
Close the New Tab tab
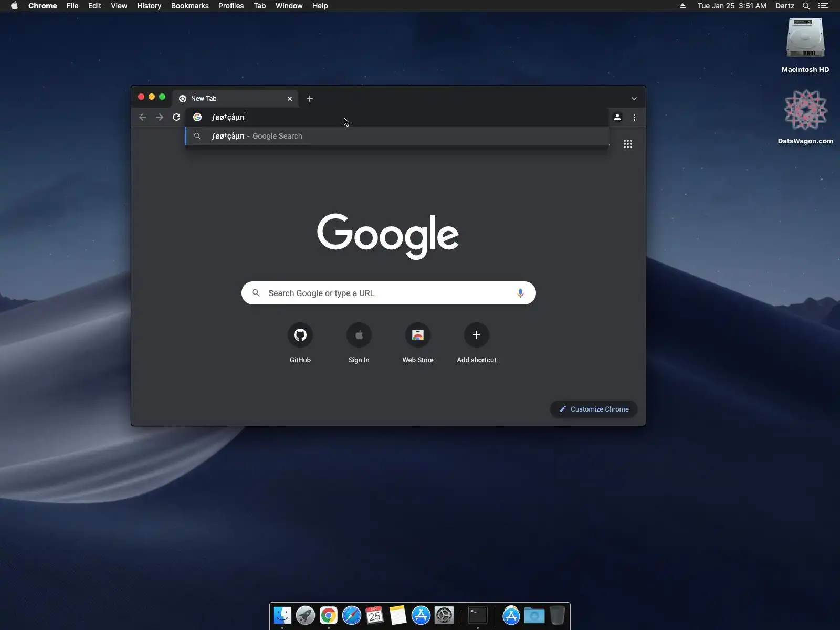[x=290, y=99]
